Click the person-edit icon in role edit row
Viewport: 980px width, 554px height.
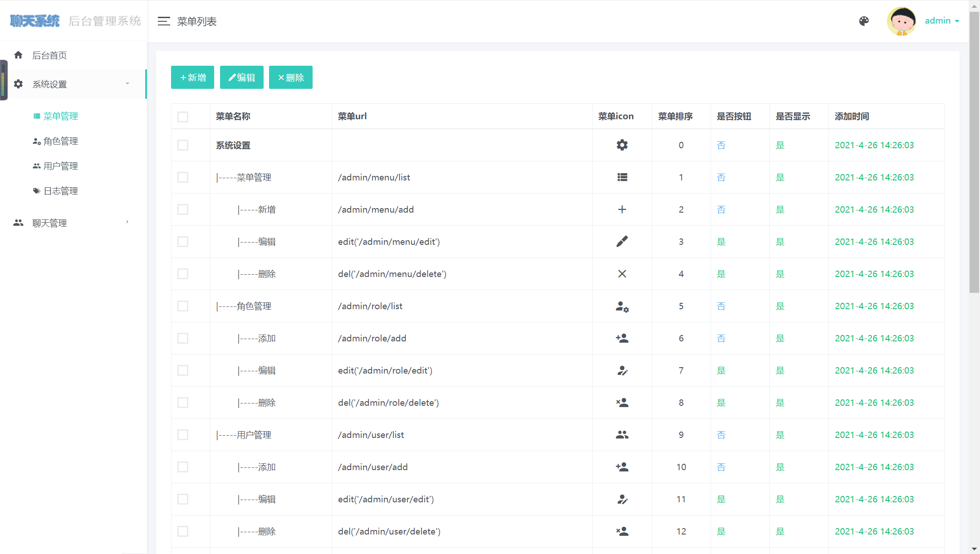pyautogui.click(x=622, y=371)
